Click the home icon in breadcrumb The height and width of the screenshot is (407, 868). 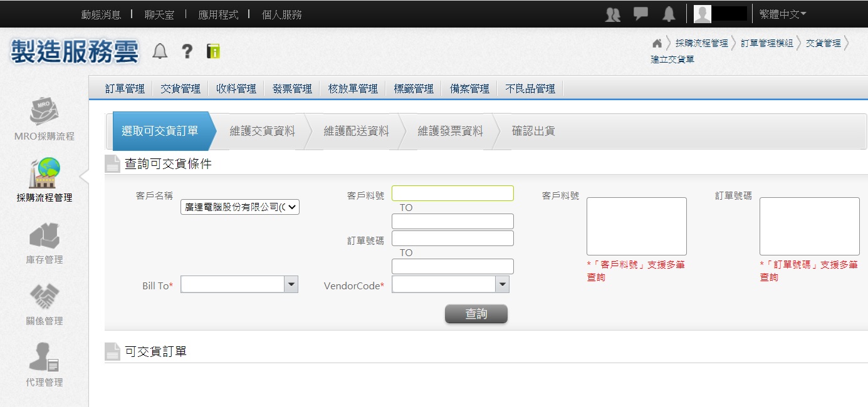click(657, 43)
